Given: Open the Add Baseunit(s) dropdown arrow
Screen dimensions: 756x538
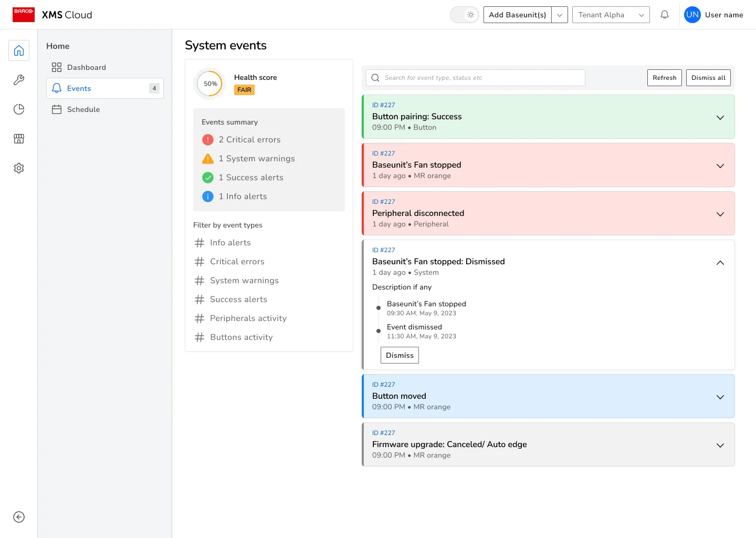Looking at the screenshot, I should click(x=560, y=15).
